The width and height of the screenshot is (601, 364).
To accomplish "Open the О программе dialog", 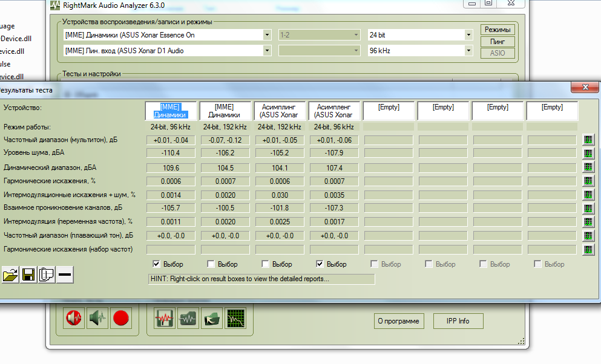I will pos(399,321).
